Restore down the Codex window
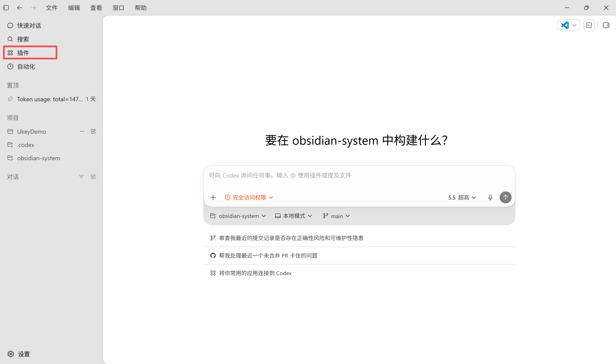This screenshot has width=616, height=364. (x=586, y=8)
